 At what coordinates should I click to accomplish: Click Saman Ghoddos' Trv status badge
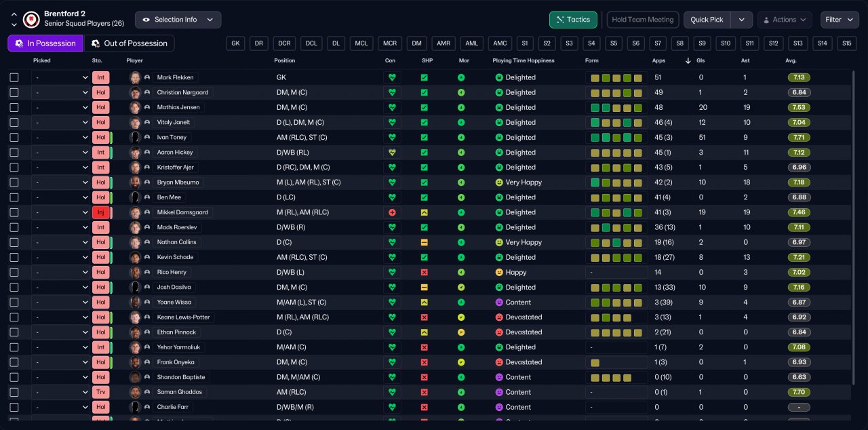(x=101, y=392)
